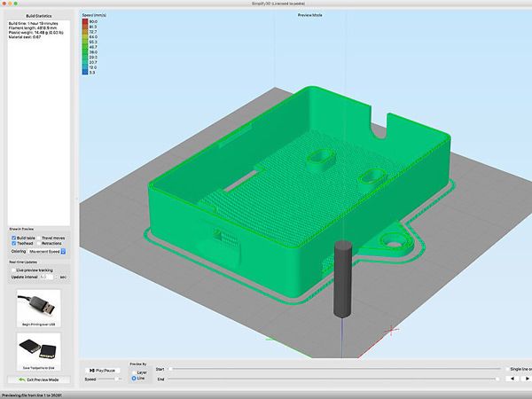Enable the Retractions checkbox
This screenshot has width=532, height=399.
38,244
